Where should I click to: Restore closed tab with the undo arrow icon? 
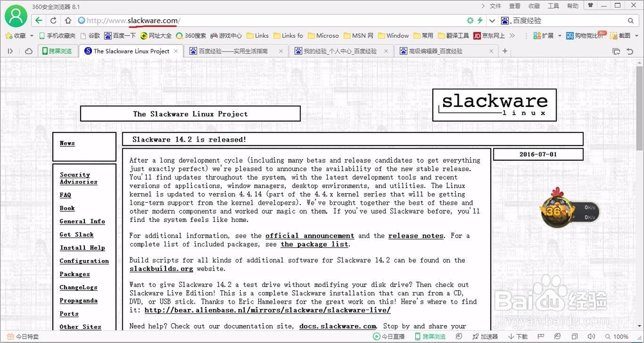[630, 51]
